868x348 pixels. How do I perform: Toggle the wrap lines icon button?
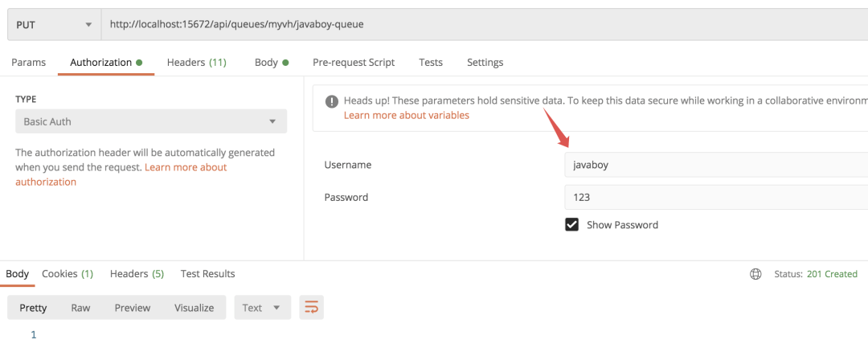pos(312,308)
